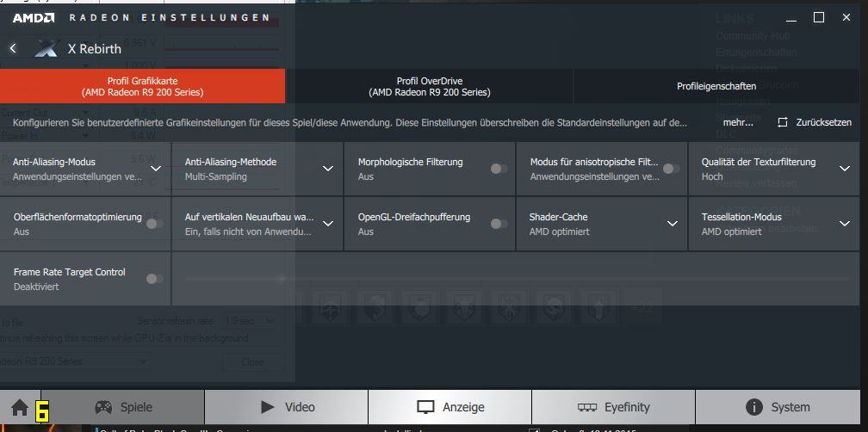Switch to the Anzeige tab
This screenshot has width=868, height=432.
coord(450,407)
